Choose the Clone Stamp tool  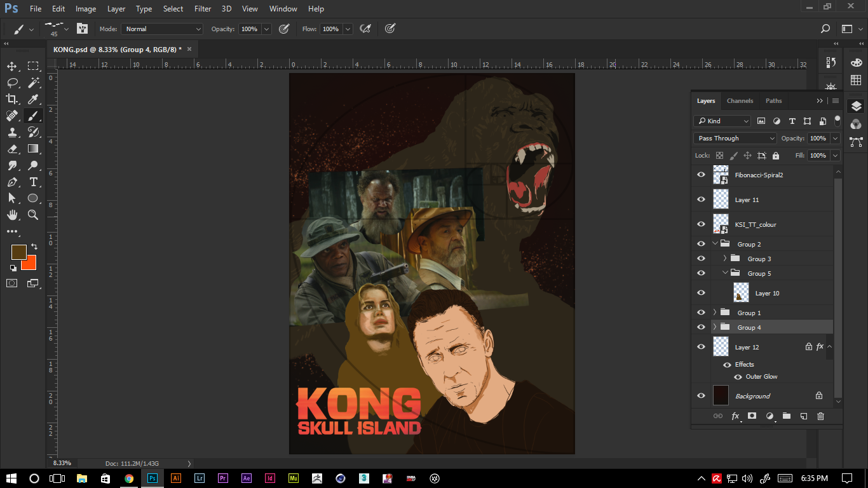[12, 132]
